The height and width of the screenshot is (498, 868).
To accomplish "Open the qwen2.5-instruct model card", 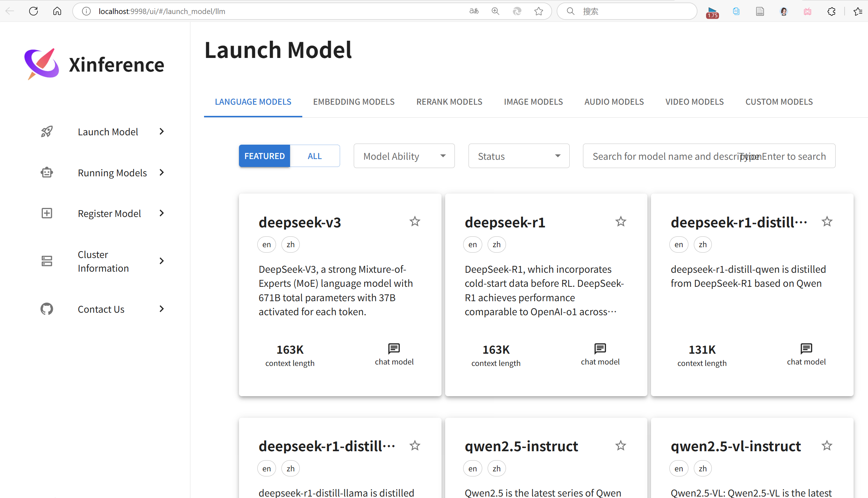I will (521, 447).
